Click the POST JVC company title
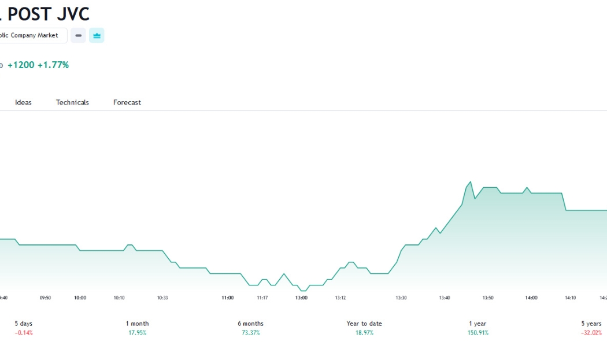Screen dimensions: 607x364 [49, 14]
